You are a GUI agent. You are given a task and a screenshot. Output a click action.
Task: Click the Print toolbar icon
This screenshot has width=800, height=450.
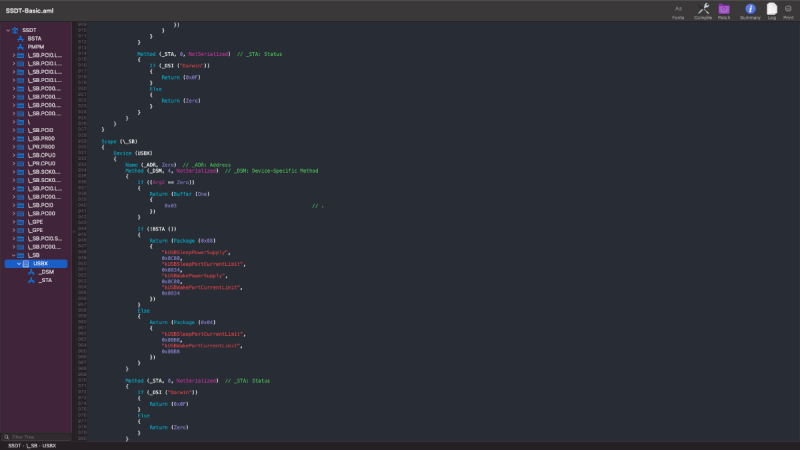pyautogui.click(x=788, y=10)
